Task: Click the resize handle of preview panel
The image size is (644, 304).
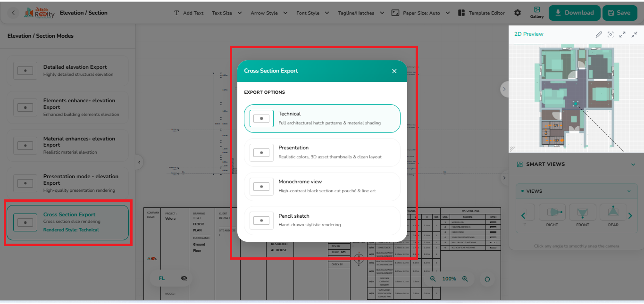Action: click(x=512, y=149)
